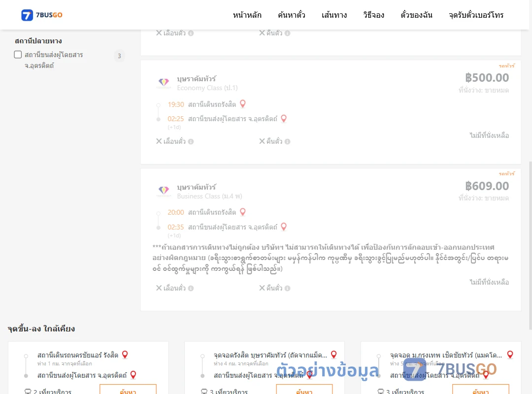Click the บุษราคัมทัวร์ Business Class logo

coord(164,191)
